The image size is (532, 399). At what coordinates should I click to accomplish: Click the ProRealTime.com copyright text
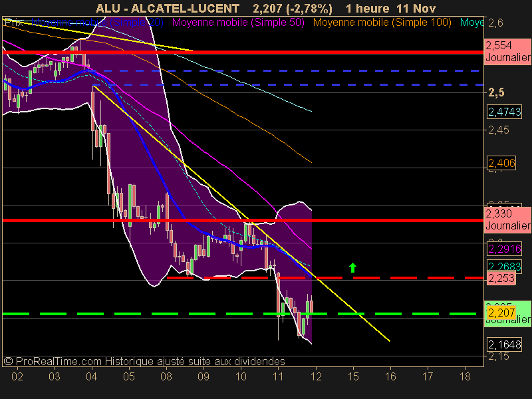click(x=144, y=361)
